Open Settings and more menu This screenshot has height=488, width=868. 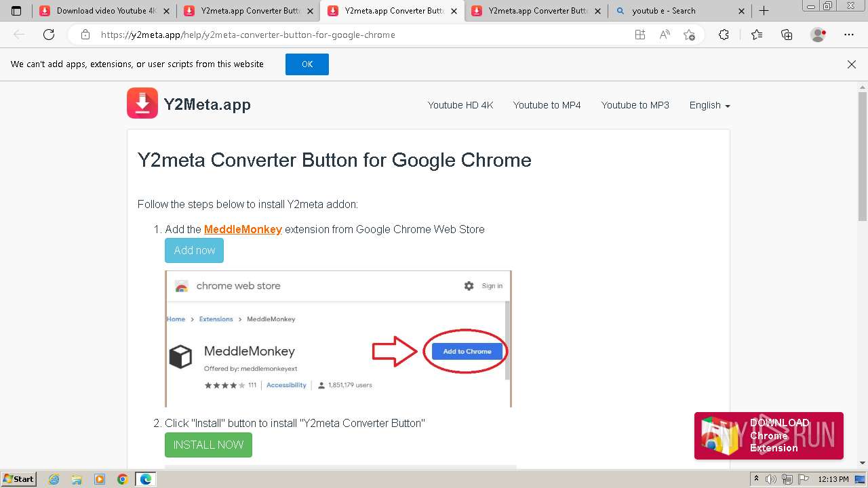click(x=849, y=35)
